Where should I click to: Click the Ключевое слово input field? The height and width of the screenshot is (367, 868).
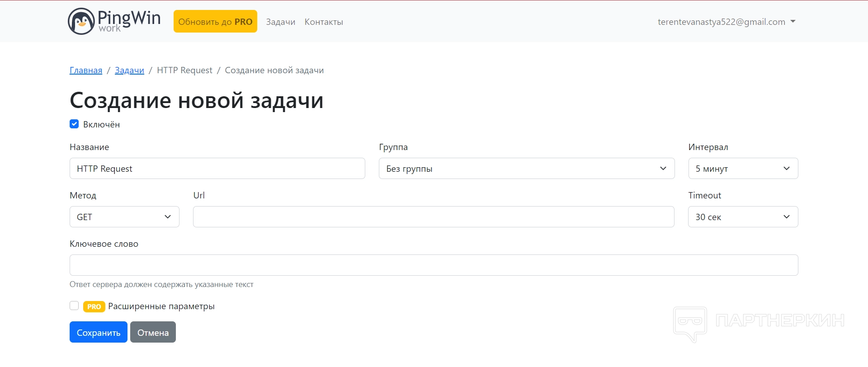tap(434, 265)
